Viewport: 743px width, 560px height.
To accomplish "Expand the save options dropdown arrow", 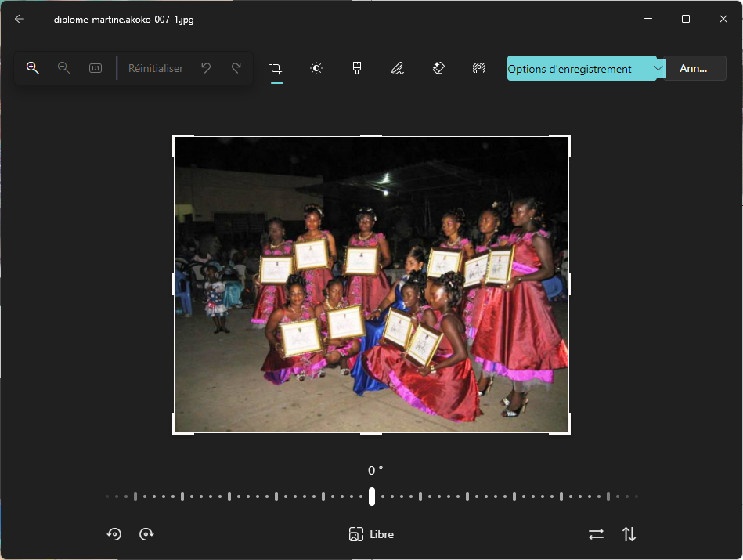I will click(658, 68).
